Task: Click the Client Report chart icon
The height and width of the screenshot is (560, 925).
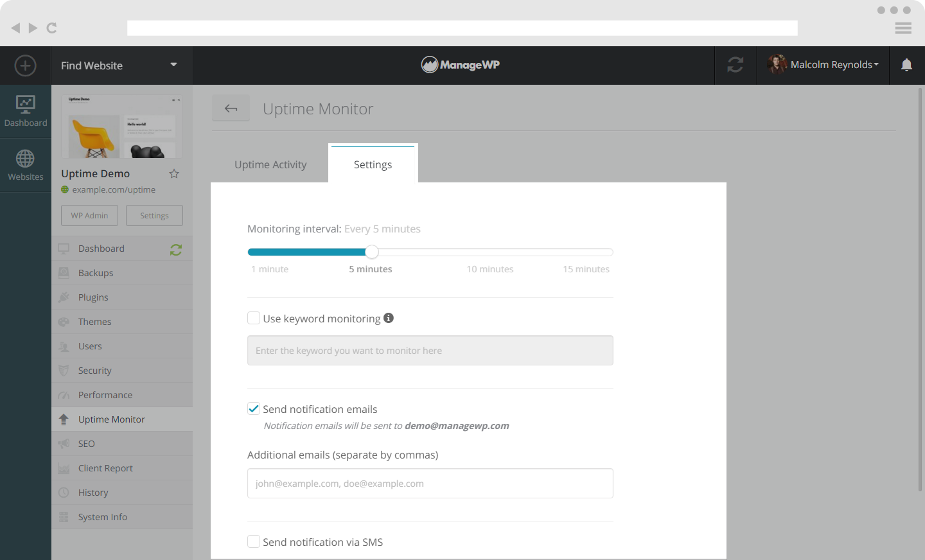Action: [x=64, y=468]
